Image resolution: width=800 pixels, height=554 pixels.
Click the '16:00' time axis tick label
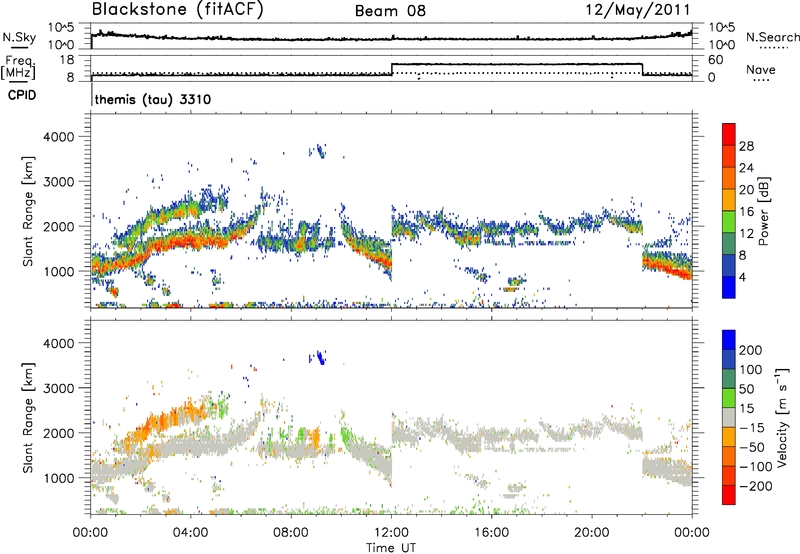pyautogui.click(x=491, y=533)
